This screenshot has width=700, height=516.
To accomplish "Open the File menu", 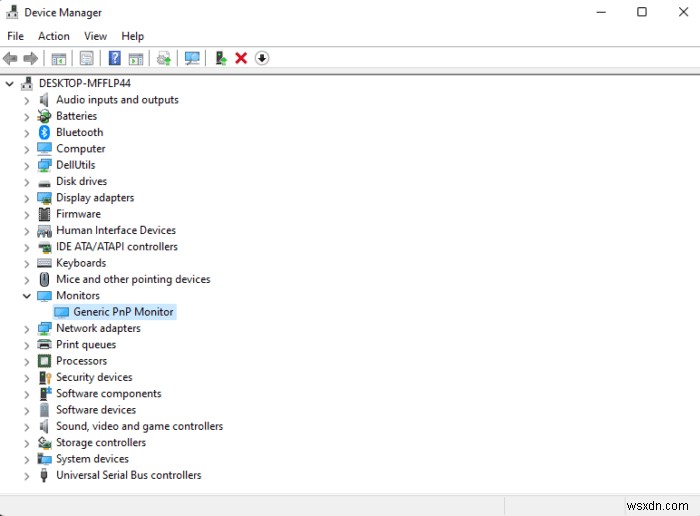I will 16,36.
